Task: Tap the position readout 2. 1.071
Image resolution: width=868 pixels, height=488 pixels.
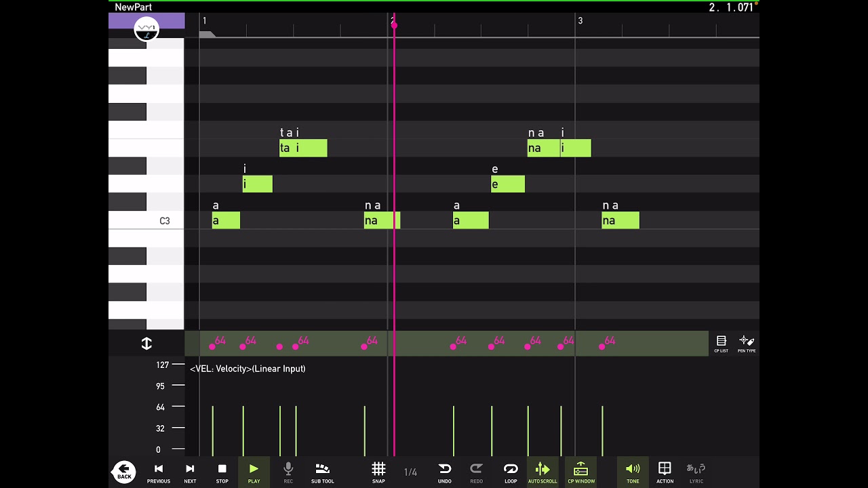Action: click(x=731, y=7)
